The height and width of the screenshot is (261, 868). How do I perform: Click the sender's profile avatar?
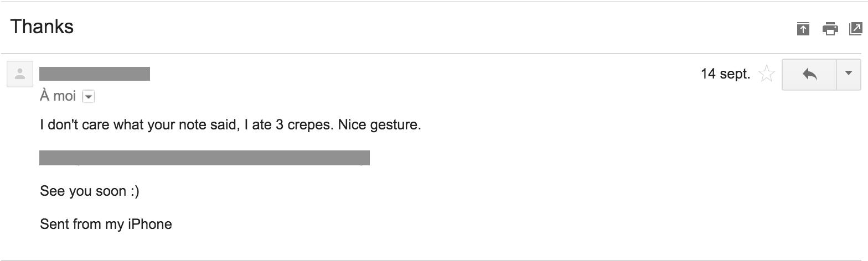[20, 74]
